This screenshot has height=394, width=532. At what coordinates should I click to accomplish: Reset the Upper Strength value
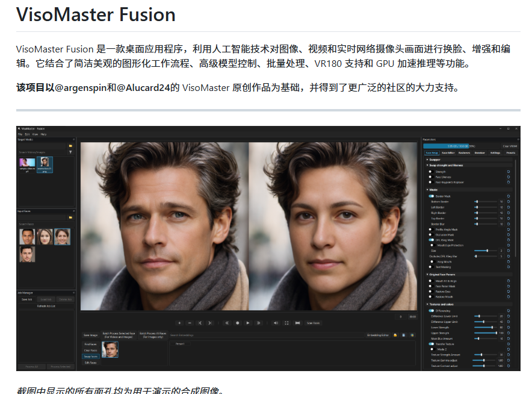tap(509, 333)
